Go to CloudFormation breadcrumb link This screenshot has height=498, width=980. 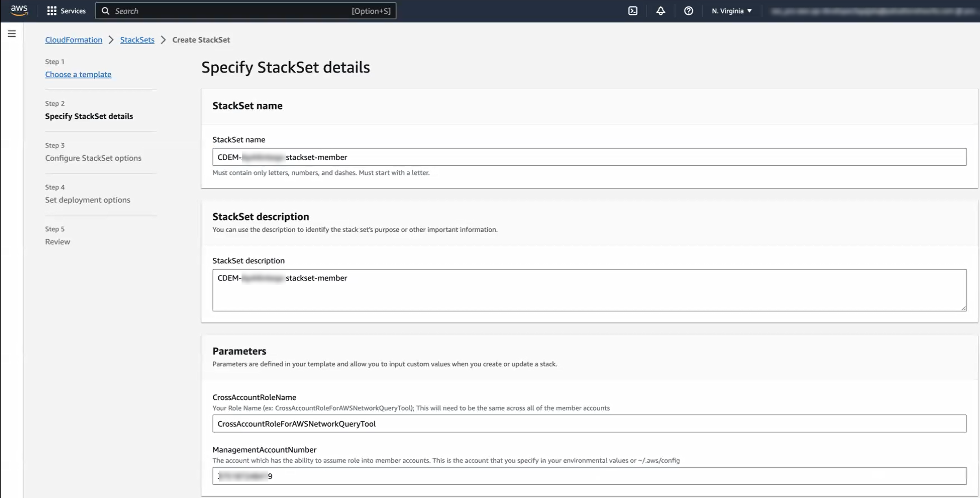[x=73, y=40]
